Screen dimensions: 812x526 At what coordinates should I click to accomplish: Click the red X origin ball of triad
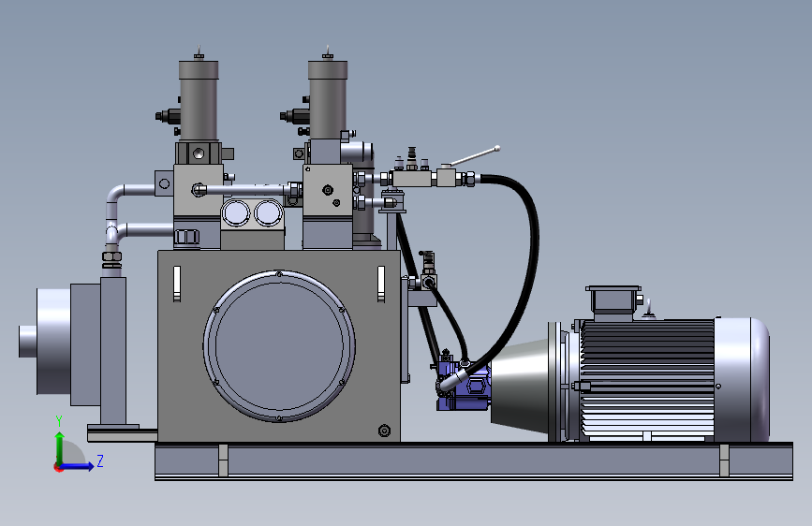(57, 467)
